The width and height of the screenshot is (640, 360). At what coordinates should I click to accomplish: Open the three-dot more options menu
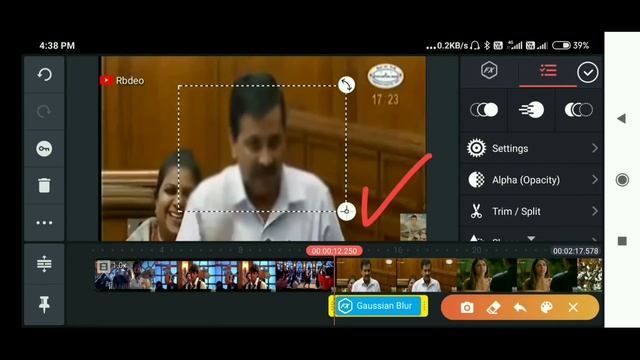44,223
